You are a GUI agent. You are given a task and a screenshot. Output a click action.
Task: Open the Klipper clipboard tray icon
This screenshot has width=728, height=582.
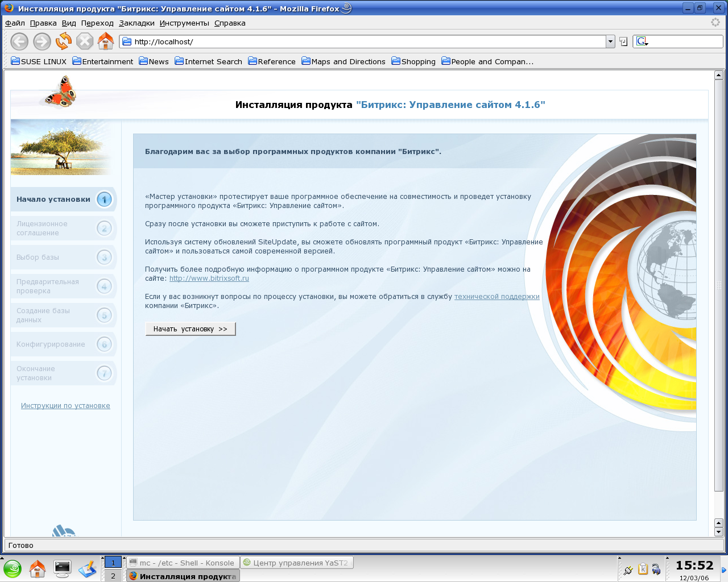pyautogui.click(x=643, y=569)
